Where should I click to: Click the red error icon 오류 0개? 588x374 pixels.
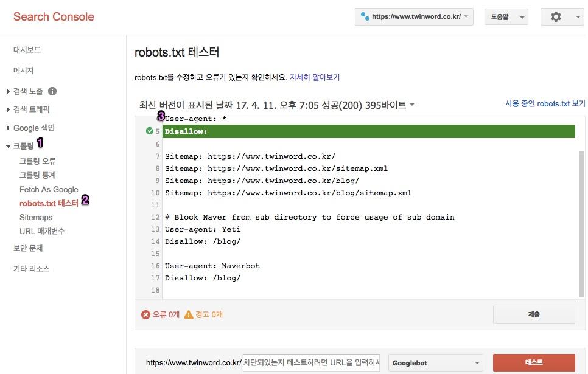coord(145,314)
